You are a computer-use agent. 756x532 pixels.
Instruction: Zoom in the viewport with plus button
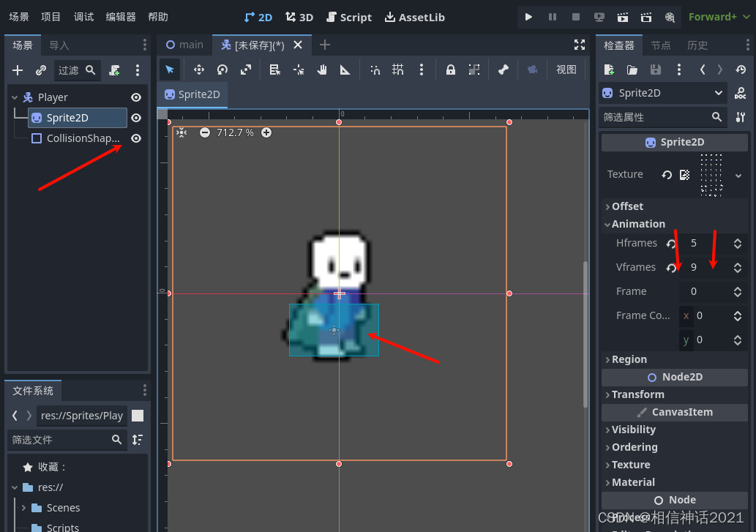266,132
